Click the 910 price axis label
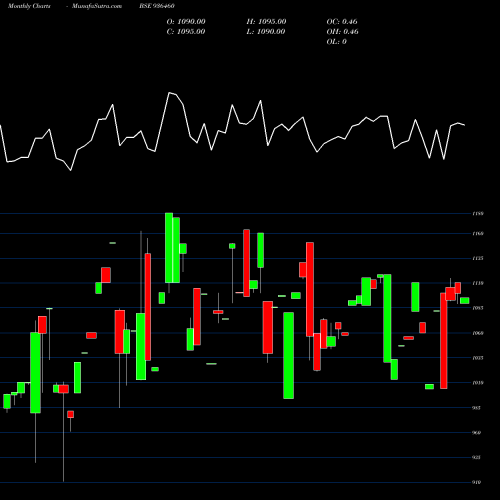The width and height of the screenshot is (500, 500). (477, 482)
